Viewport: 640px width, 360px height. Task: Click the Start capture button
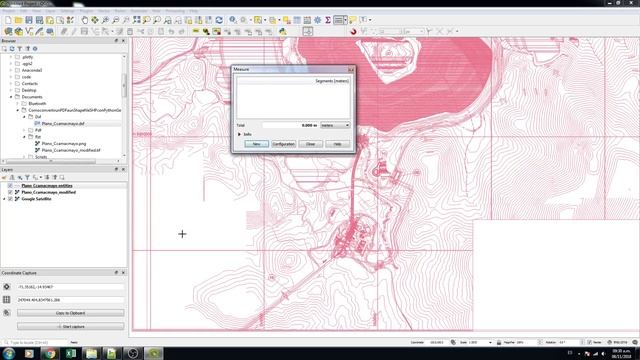71,327
